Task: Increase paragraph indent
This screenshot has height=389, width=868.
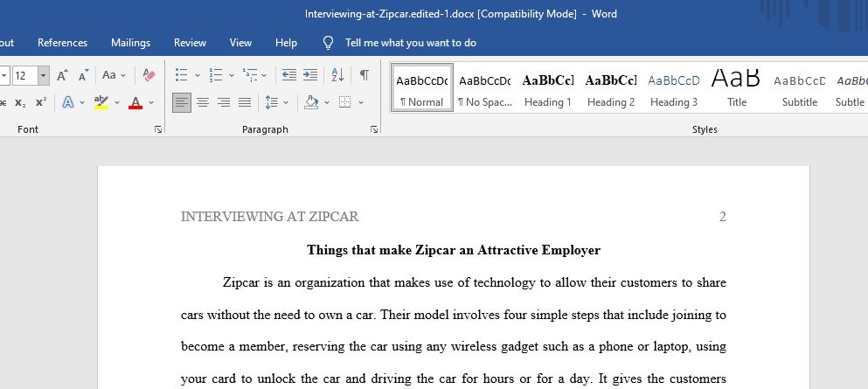Action: pyautogui.click(x=310, y=74)
